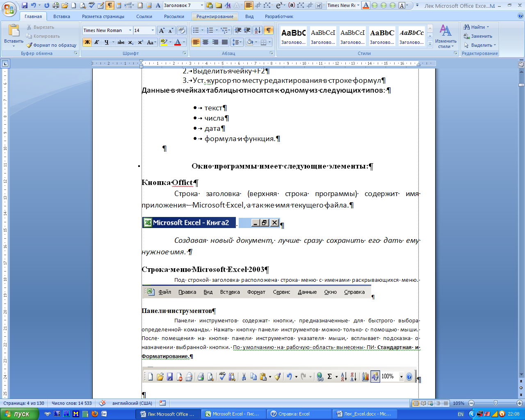Image resolution: width=525 pixels, height=420 pixels.
Task: Apply superscript formatting
Action: pos(140,42)
